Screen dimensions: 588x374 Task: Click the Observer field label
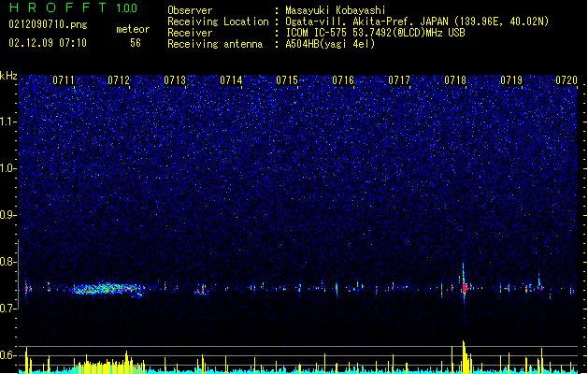click(190, 10)
